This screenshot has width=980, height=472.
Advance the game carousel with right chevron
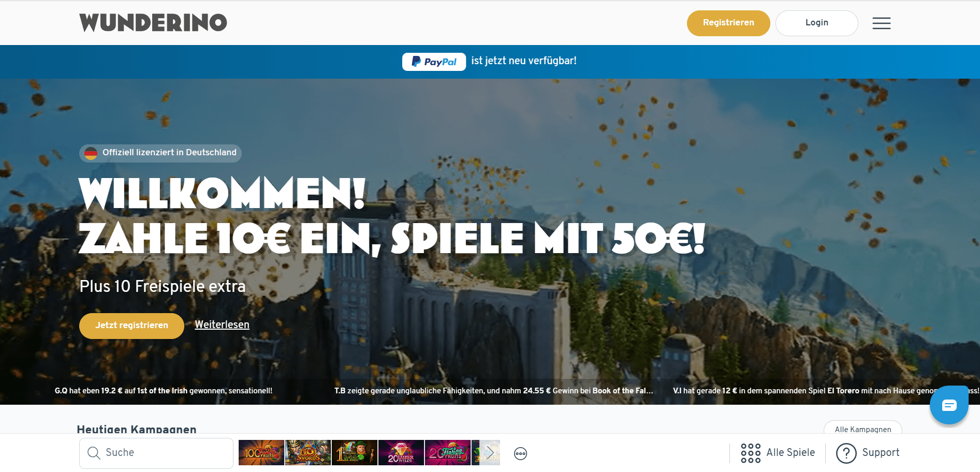(489, 452)
